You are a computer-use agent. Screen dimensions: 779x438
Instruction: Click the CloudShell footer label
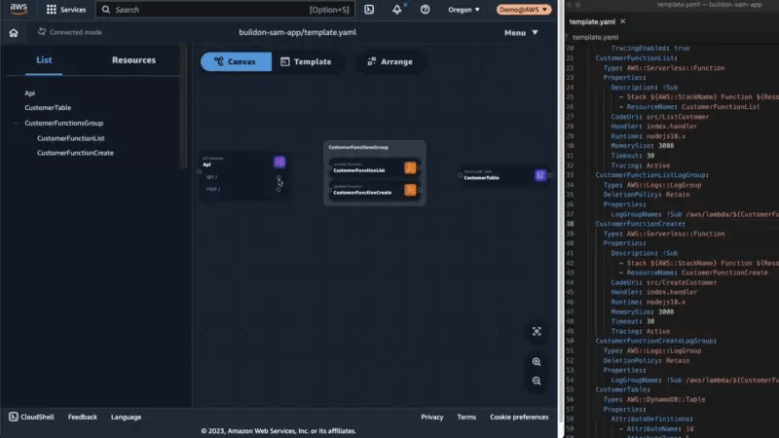pos(37,417)
